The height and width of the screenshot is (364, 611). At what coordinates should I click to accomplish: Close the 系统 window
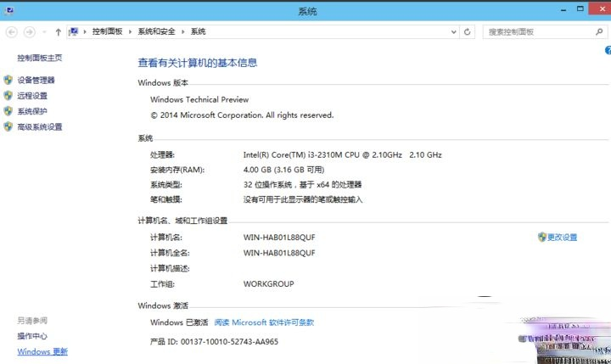[x=601, y=9]
